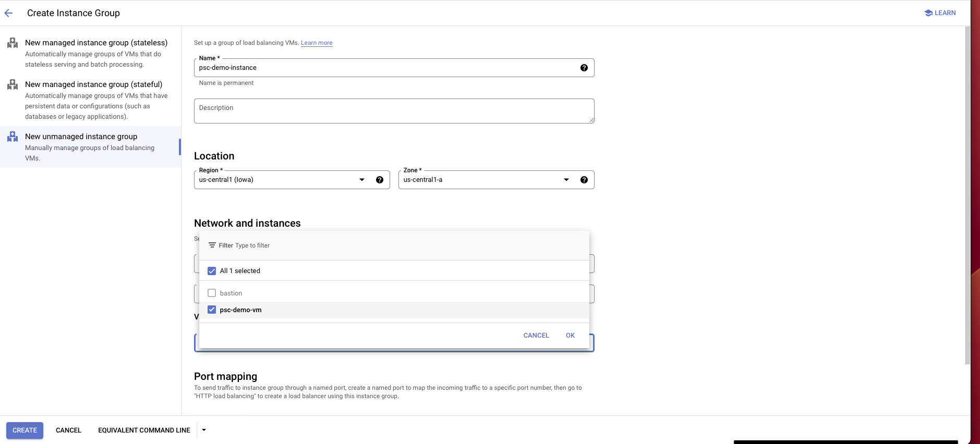The width and height of the screenshot is (980, 444).
Task: Select New managed instance group (stateful)
Action: tap(93, 84)
